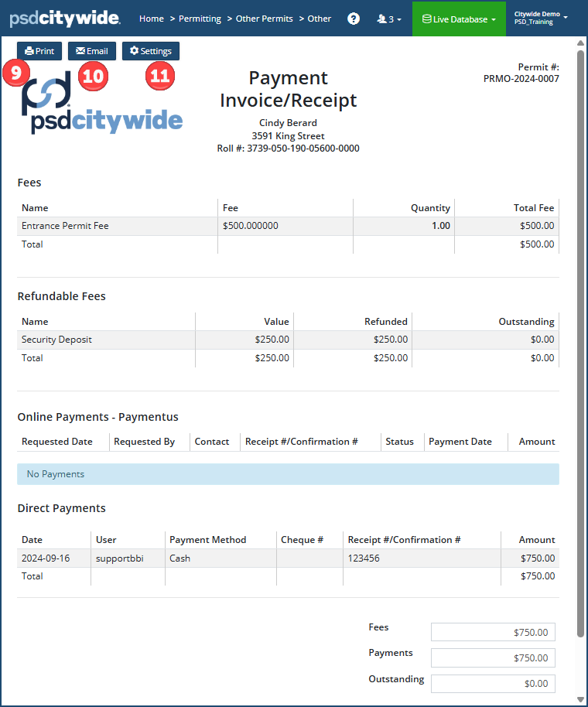Click the 2024-09-16 payment date
Viewport: 588px width, 707px height.
[x=46, y=558]
